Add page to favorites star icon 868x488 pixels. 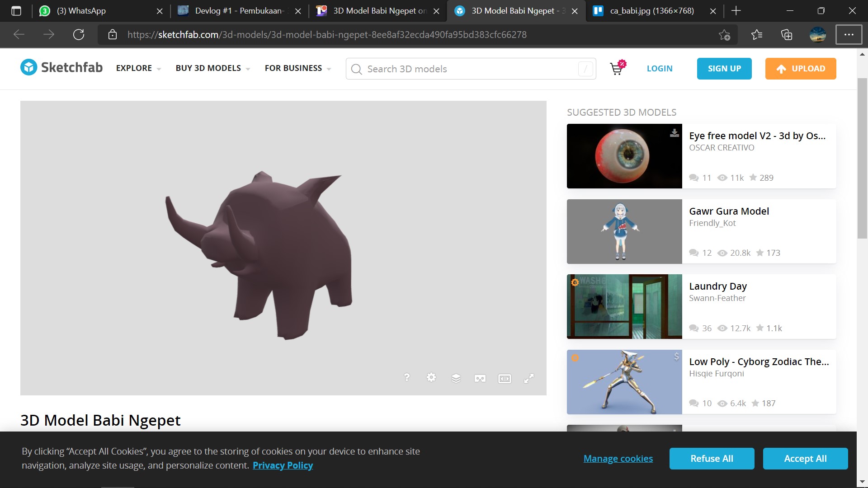click(x=724, y=35)
